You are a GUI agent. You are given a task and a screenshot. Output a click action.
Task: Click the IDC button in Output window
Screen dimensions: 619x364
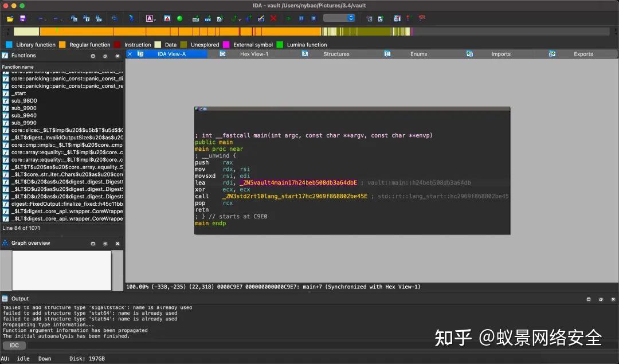point(14,345)
